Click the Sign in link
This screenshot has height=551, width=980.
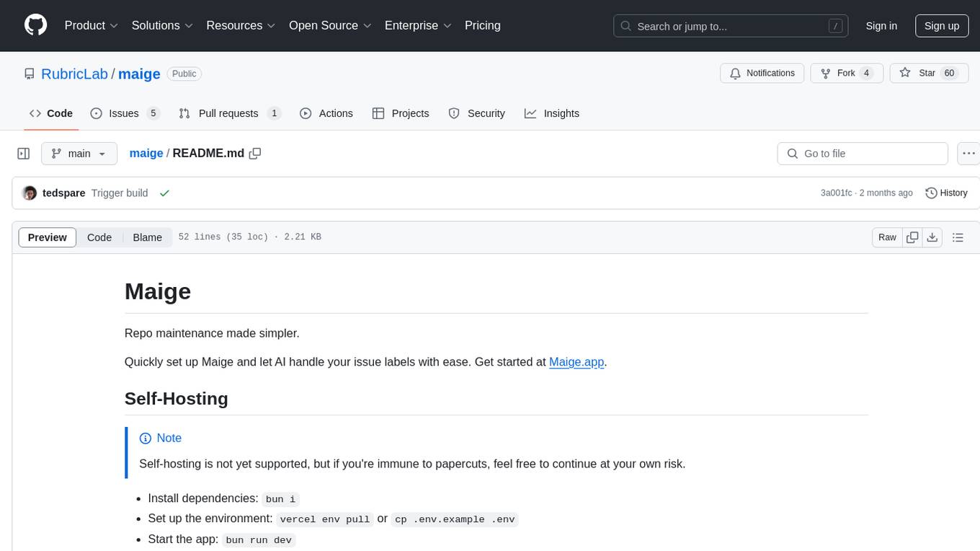pyautogui.click(x=881, y=26)
